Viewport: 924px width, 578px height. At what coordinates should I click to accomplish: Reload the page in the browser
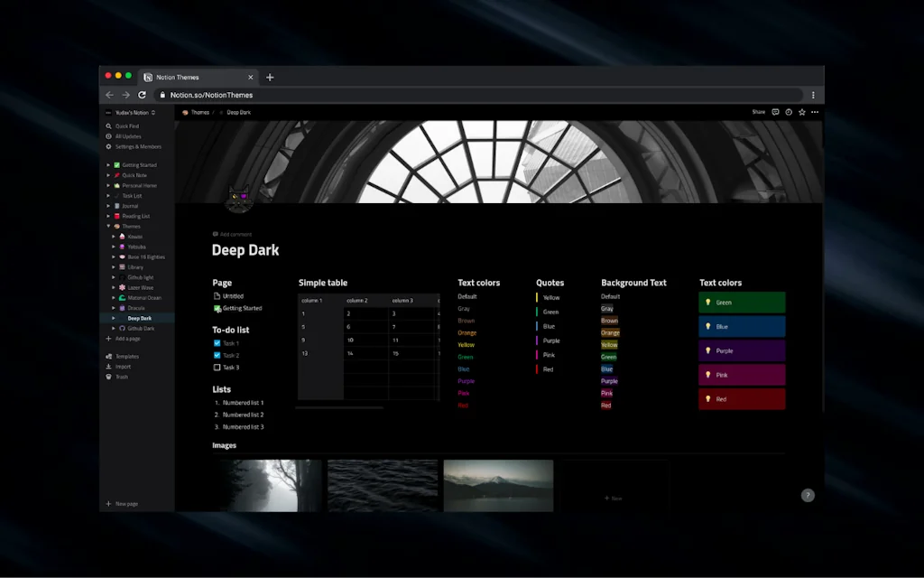[142, 95]
